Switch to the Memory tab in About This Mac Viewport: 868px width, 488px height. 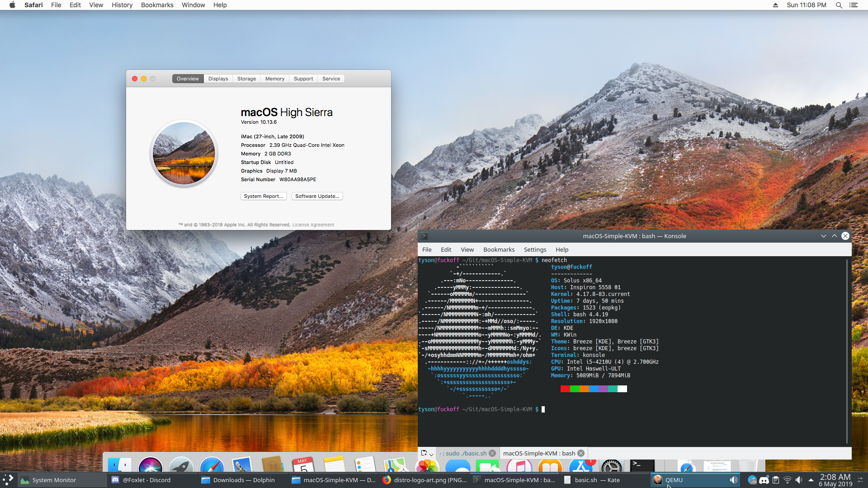tap(274, 78)
